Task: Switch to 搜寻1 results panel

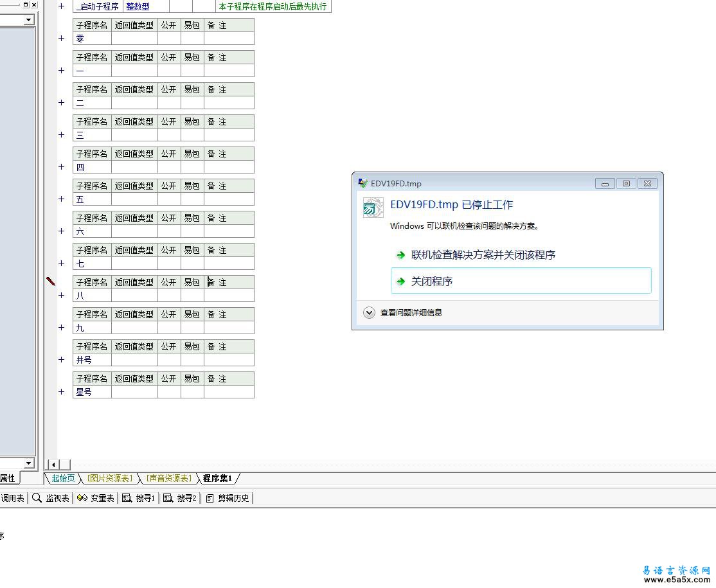Action: [139, 498]
